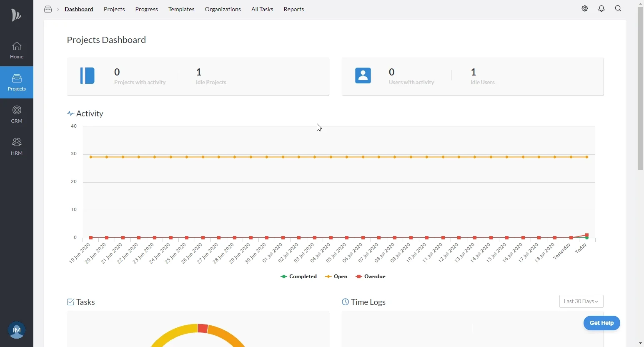Click the Tasks section title
The width and height of the screenshot is (644, 347).
tap(85, 302)
